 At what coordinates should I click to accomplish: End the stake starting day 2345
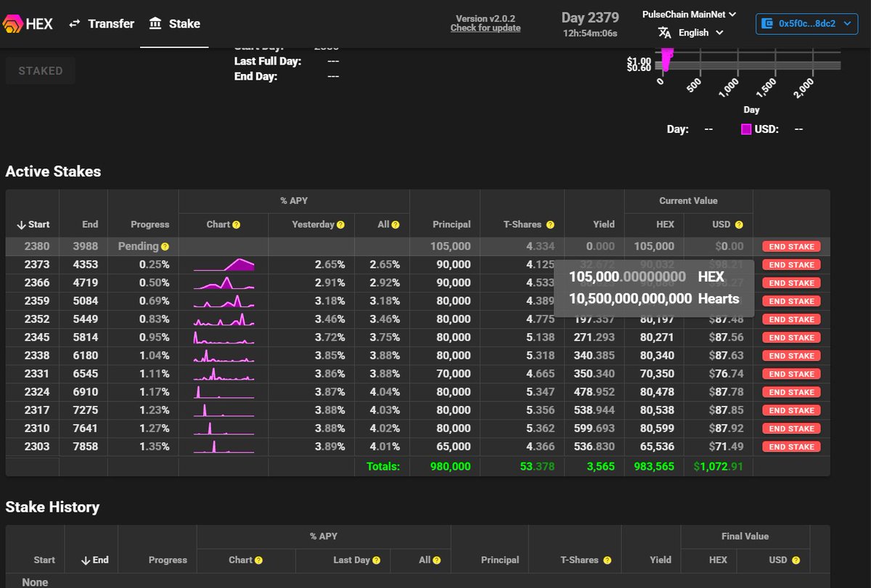[x=791, y=338]
